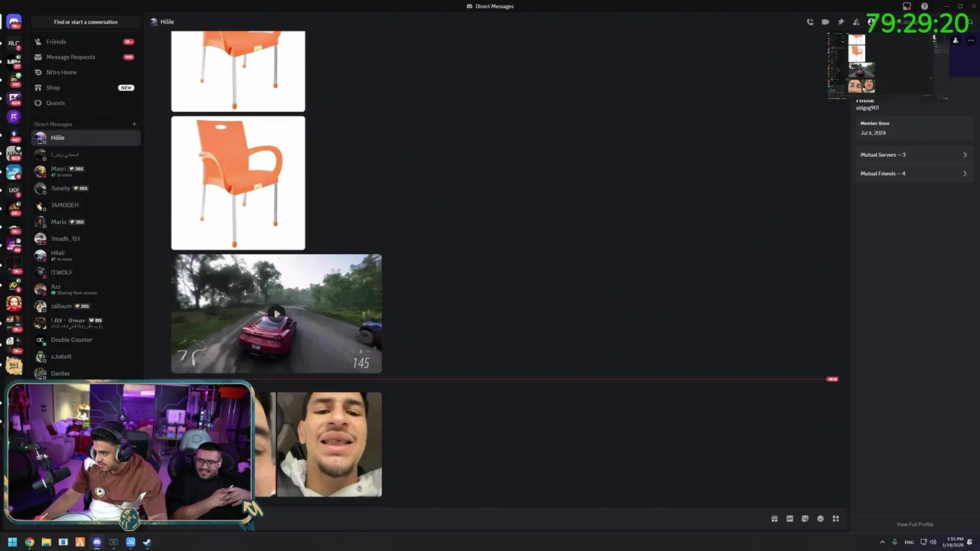
Task: Open DM with Masri
Action: pyautogui.click(x=86, y=171)
